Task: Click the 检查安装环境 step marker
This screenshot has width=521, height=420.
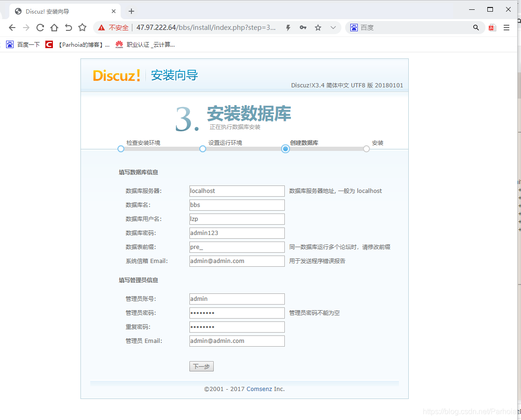Action: [121, 149]
